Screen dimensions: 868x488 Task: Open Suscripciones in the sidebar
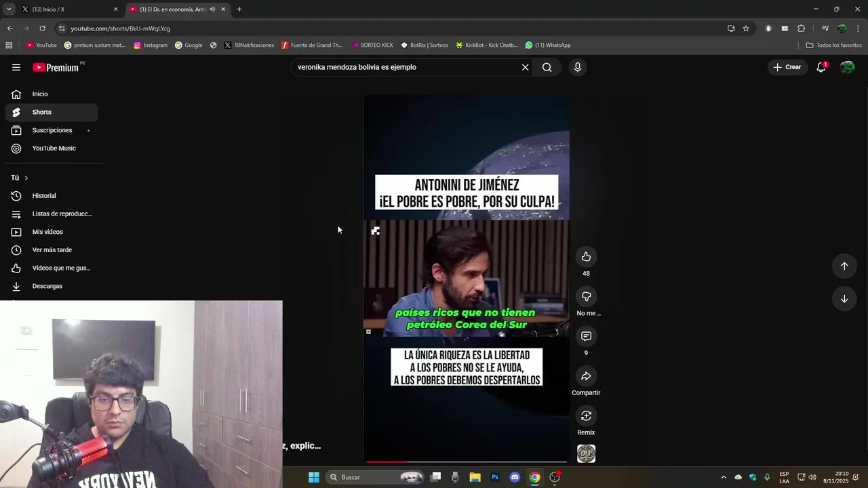(52, 130)
